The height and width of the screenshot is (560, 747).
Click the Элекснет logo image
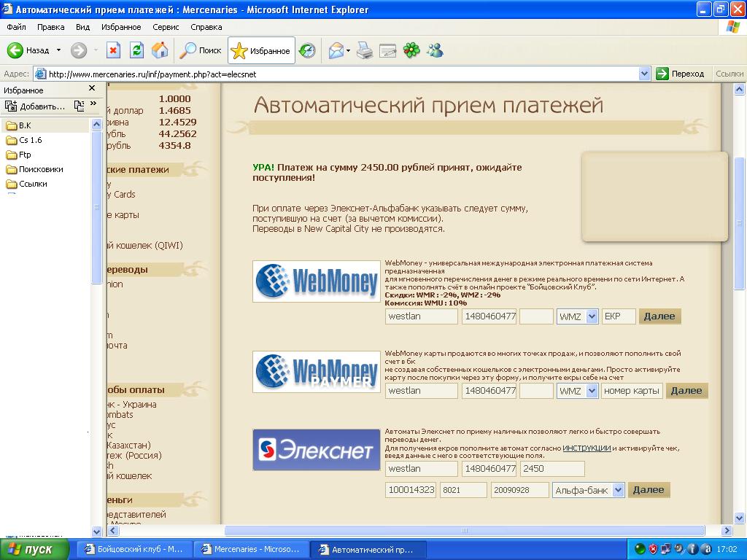tap(317, 450)
